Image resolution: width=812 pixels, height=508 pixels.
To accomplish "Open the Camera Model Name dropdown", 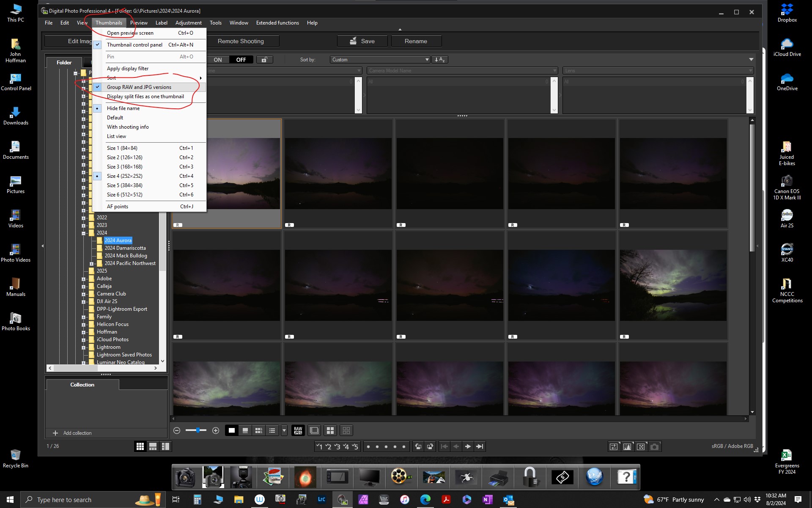I will pyautogui.click(x=554, y=71).
